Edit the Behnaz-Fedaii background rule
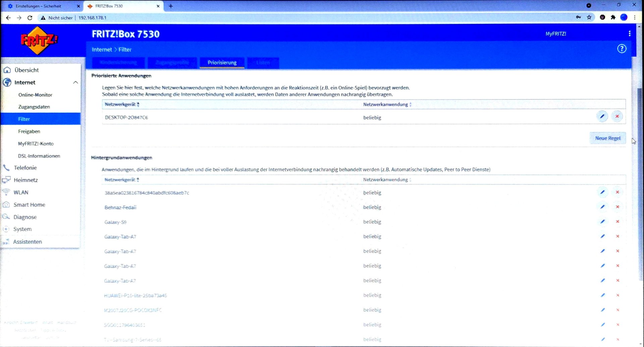 pyautogui.click(x=602, y=207)
